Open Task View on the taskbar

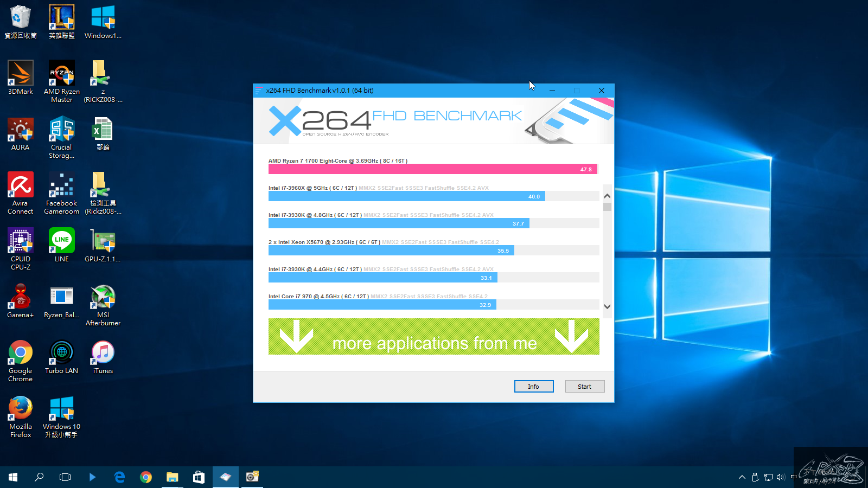click(65, 477)
